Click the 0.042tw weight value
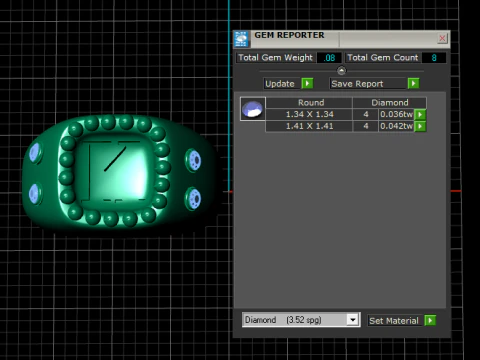Viewport: 480px width, 360px height. (396, 126)
